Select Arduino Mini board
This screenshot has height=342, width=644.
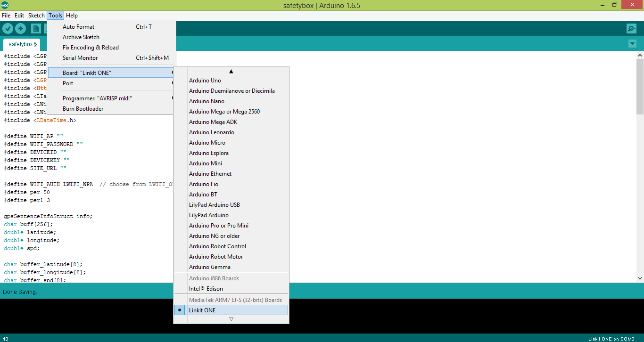coord(231,163)
